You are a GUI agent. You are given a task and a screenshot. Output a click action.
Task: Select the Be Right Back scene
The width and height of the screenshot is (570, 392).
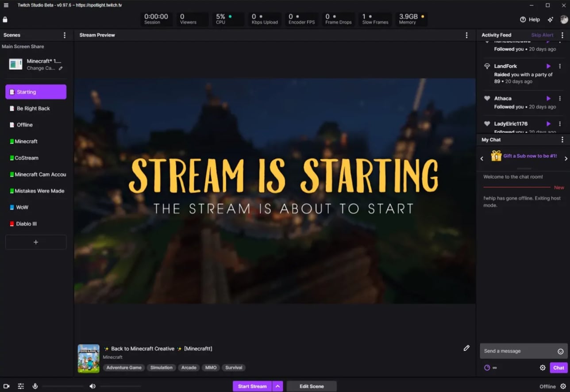pos(33,108)
